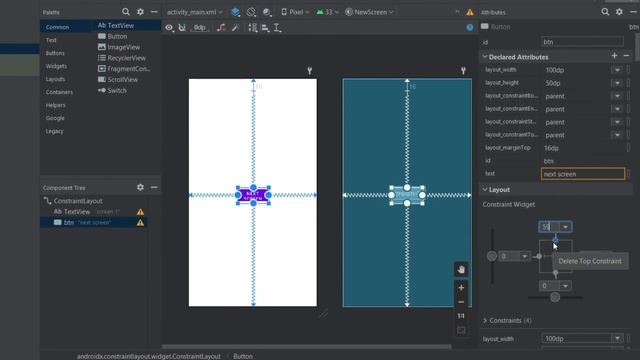
Task: Click the infer constraints magic wand
Action: [235, 28]
